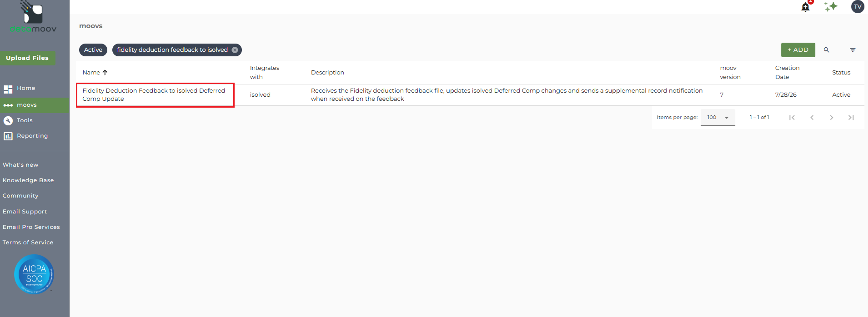Go to first page of results

pos(792,118)
